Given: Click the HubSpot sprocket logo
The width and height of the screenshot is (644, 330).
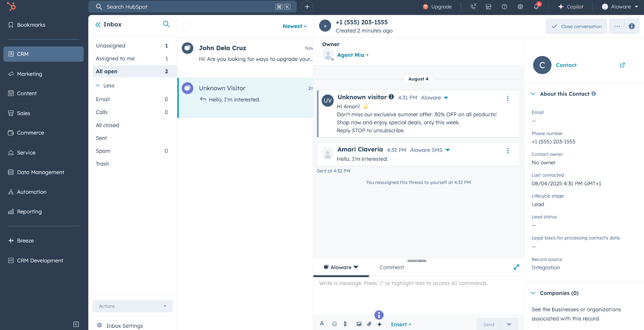Looking at the screenshot, I should click(11, 6).
